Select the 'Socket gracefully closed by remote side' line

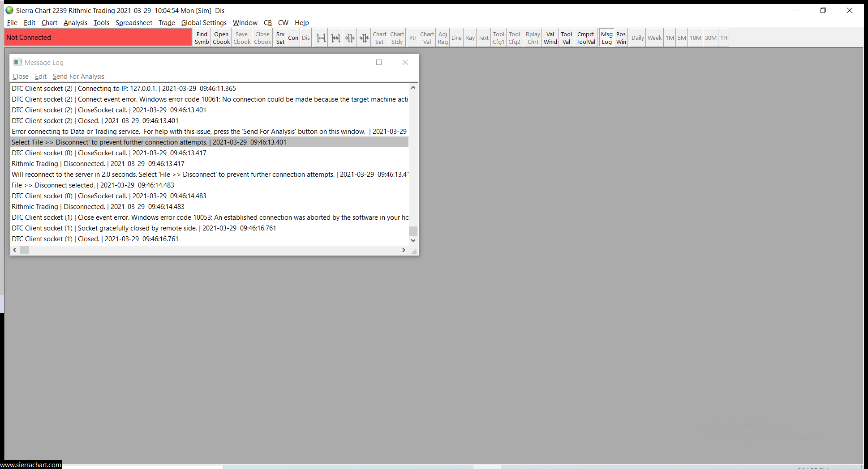(x=210, y=228)
